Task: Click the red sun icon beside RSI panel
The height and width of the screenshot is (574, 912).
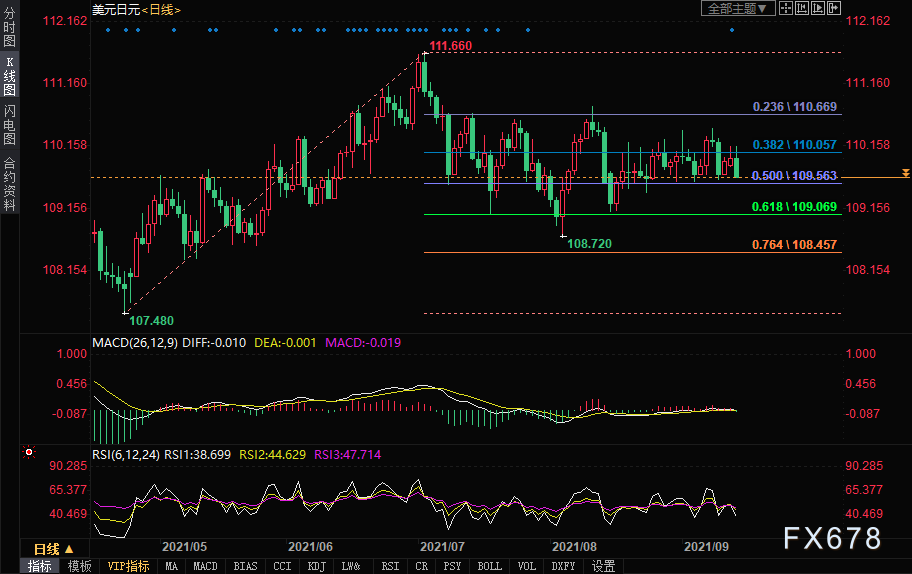Action: pos(27,454)
